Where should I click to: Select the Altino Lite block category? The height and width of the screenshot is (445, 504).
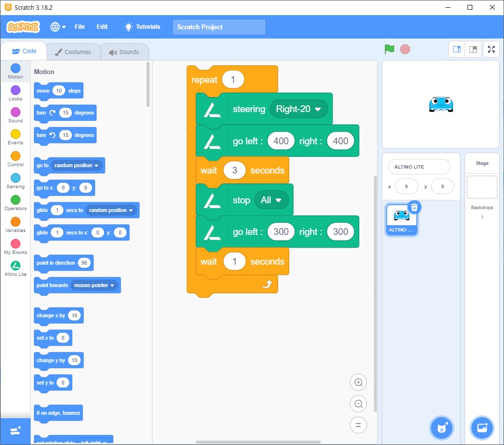[x=16, y=269]
